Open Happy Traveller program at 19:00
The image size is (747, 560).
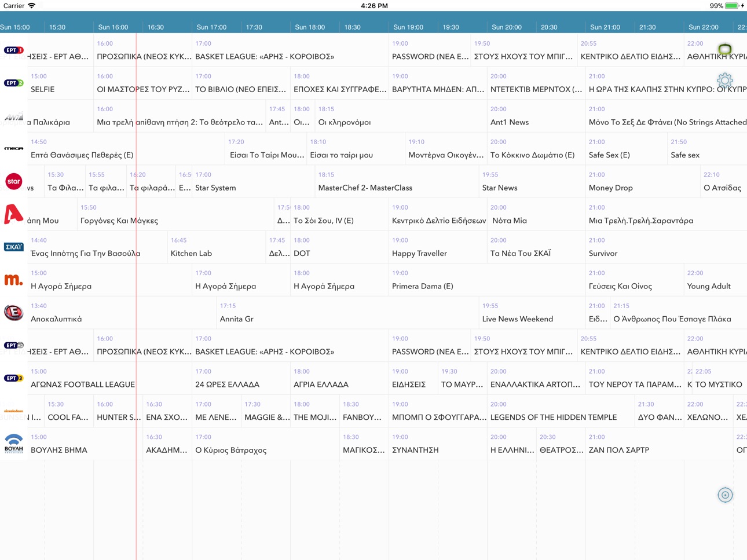[438, 248]
